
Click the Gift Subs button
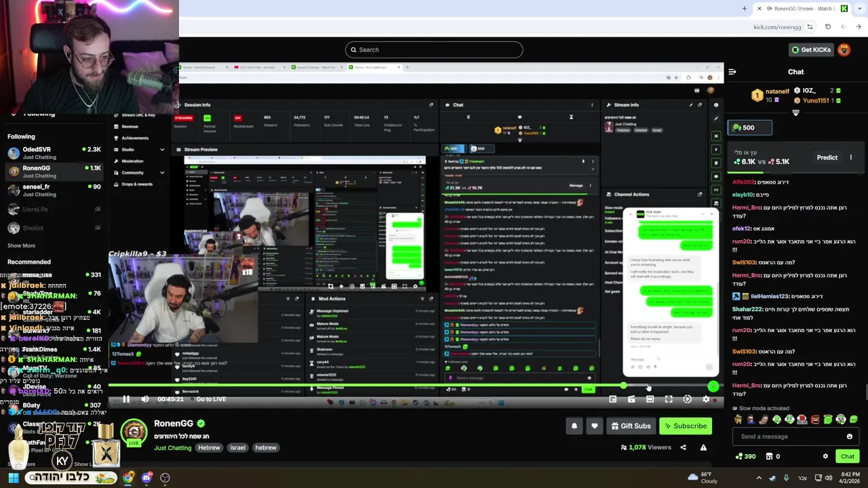(x=631, y=426)
